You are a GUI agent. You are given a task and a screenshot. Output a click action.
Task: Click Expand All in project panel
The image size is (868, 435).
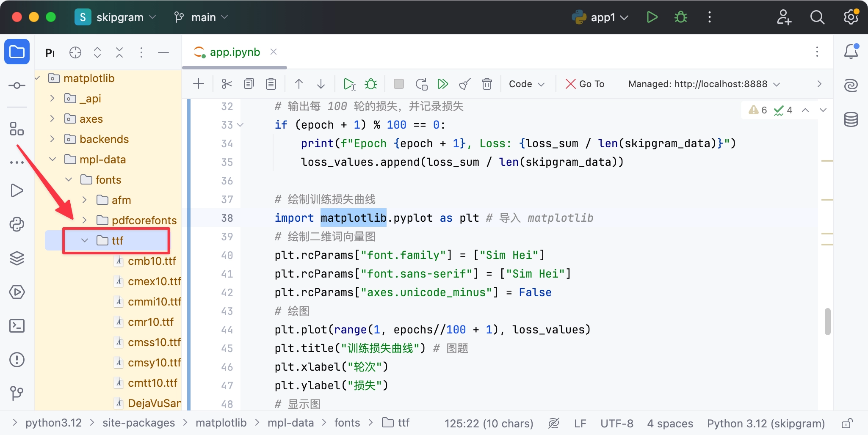(97, 52)
